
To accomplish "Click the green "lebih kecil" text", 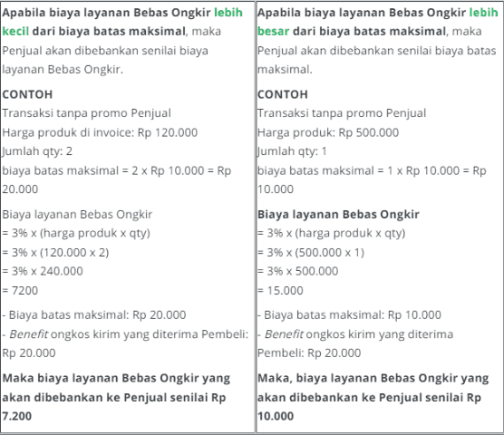I will pos(228,13).
